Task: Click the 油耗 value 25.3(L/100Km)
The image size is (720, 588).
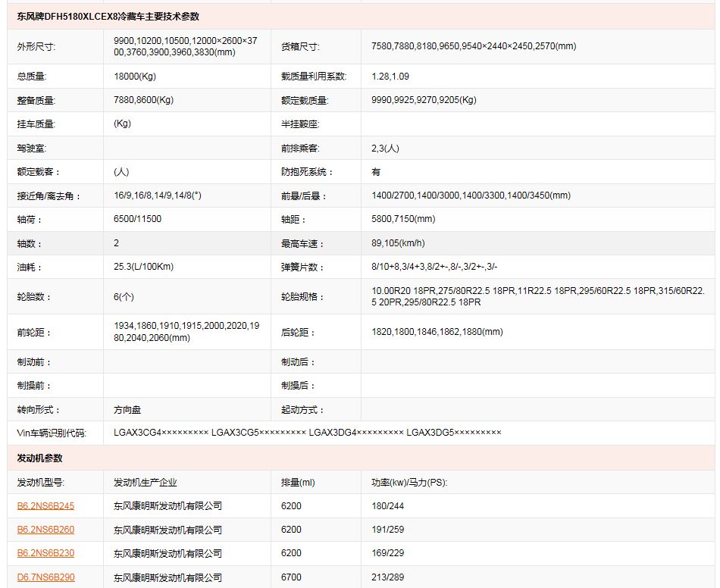Action: [x=143, y=267]
